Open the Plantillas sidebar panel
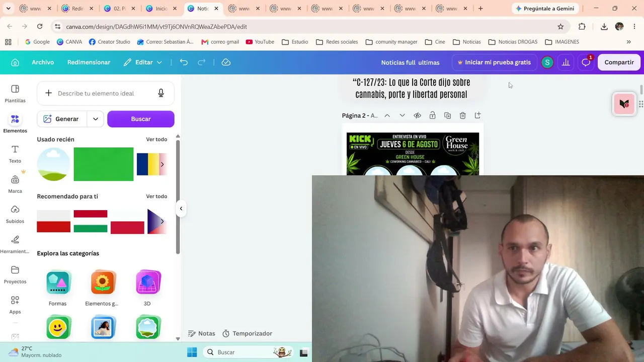The image size is (644, 362). pyautogui.click(x=15, y=94)
